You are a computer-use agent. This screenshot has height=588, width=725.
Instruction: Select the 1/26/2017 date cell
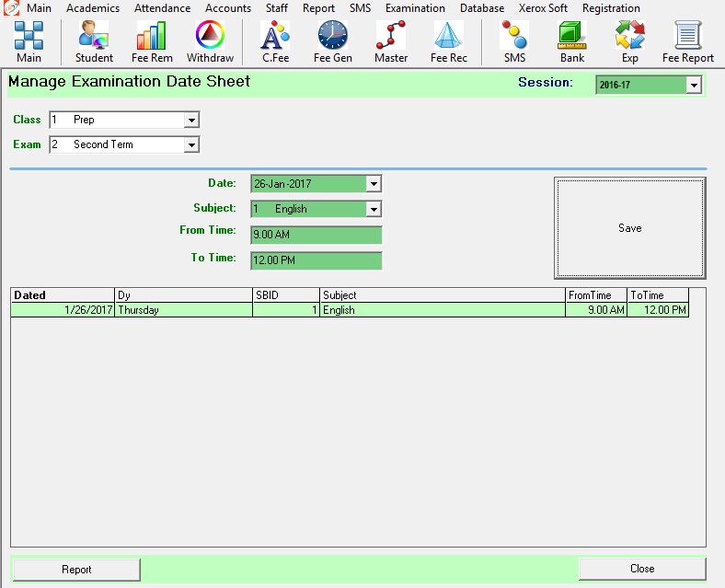63,310
